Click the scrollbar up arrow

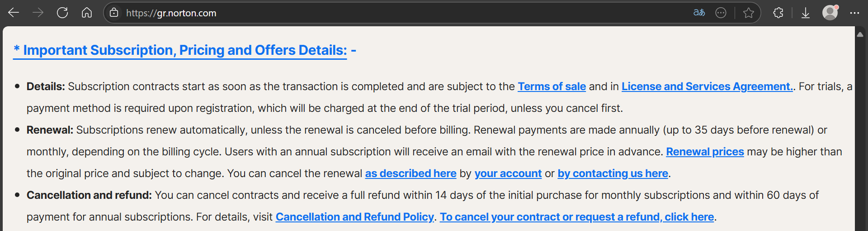[x=860, y=34]
